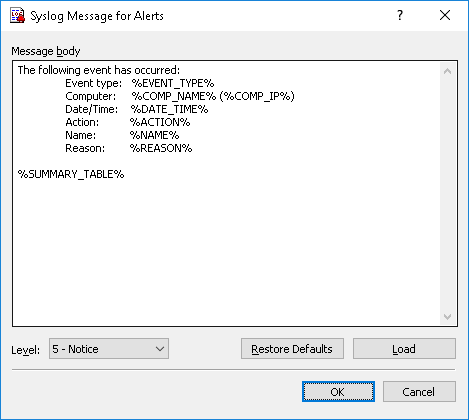Dismiss dialog with Cancel button
The width and height of the screenshot is (469, 420).
419,392
